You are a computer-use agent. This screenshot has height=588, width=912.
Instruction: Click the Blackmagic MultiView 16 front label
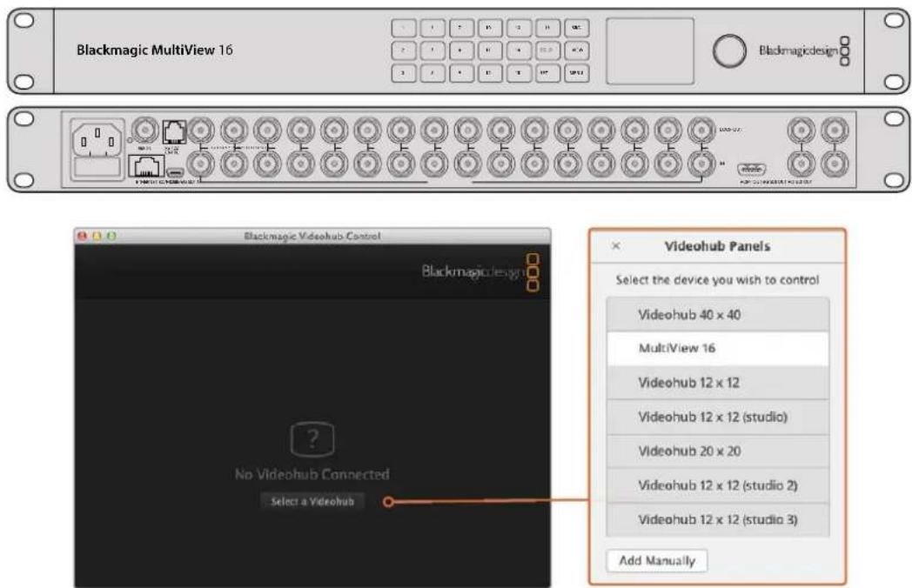coord(155,50)
